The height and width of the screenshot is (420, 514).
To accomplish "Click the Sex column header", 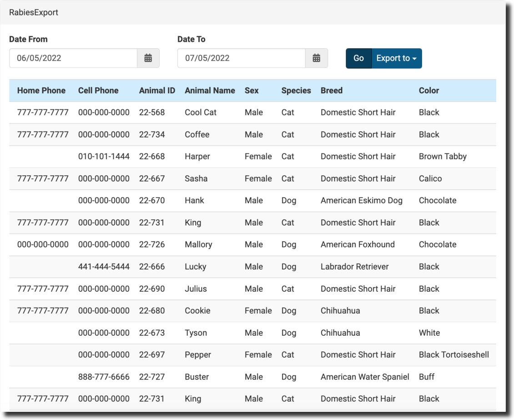I will [x=252, y=91].
